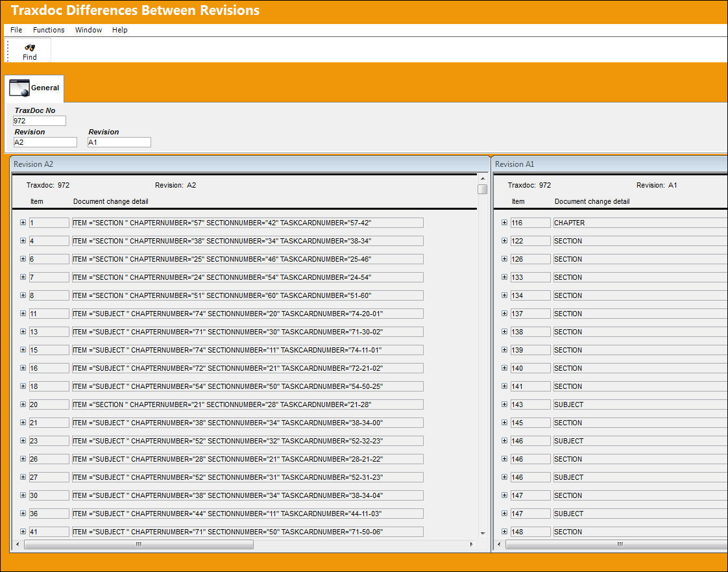Expand item 11 in Revision A2 list
This screenshot has width=728, height=572.
[23, 313]
